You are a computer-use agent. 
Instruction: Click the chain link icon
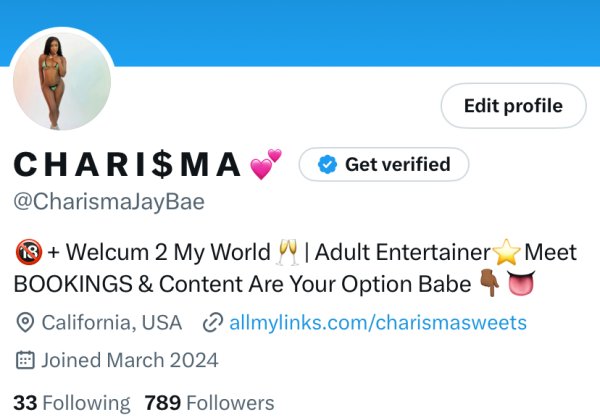(213, 322)
